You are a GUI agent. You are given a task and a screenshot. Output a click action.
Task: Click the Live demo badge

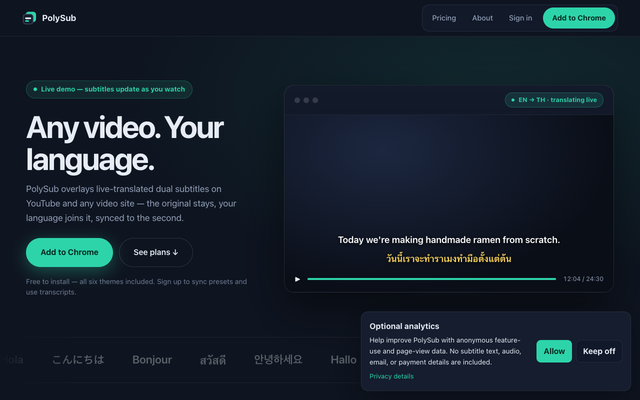(109, 89)
